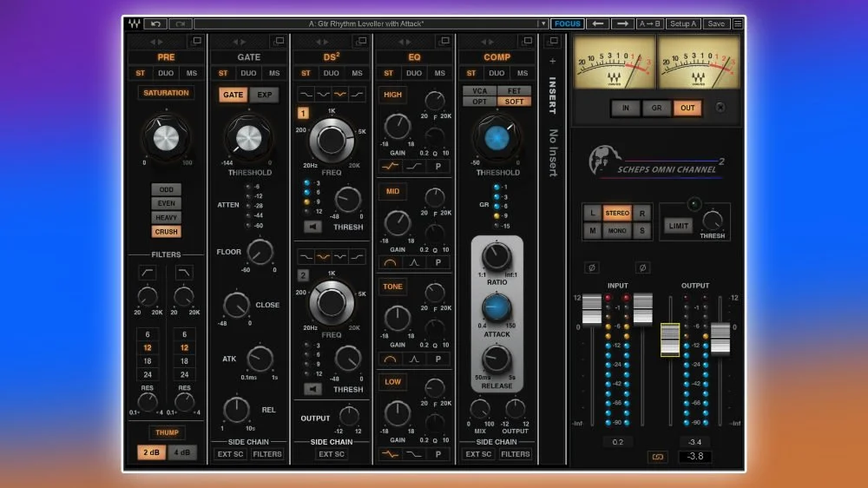Screen dimensions: 868x488
Task: Expand the GATE module window icon
Action: click(279, 41)
